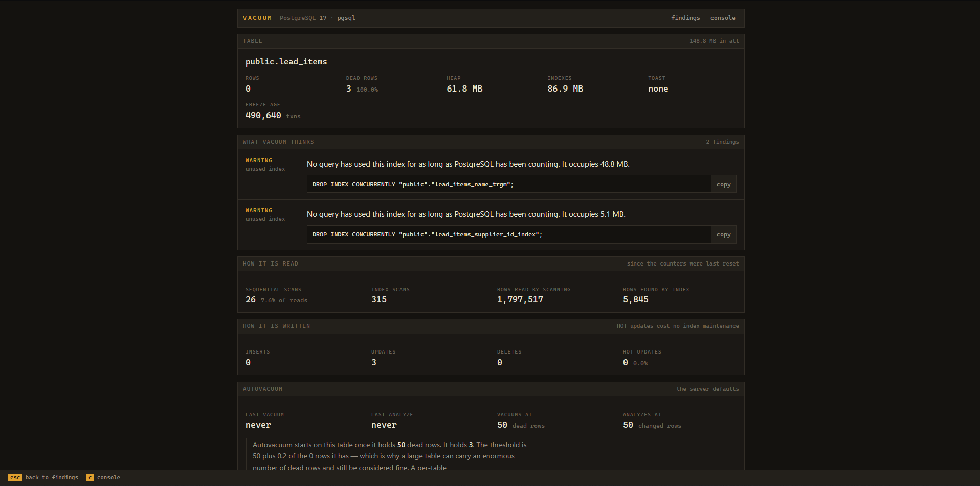Image resolution: width=980 pixels, height=486 pixels.
Task: Open the console link in header
Action: (723, 18)
